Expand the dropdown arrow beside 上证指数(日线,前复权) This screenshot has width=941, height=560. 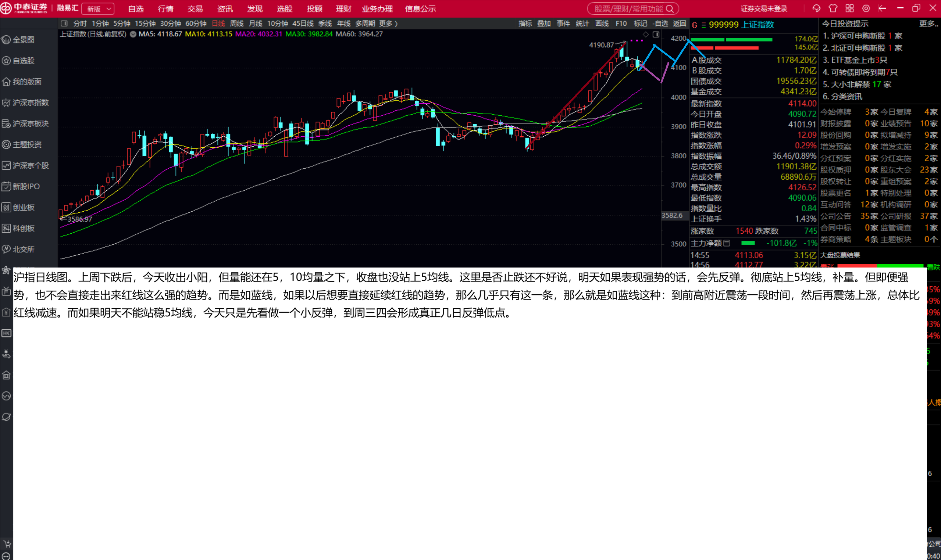[x=133, y=34]
